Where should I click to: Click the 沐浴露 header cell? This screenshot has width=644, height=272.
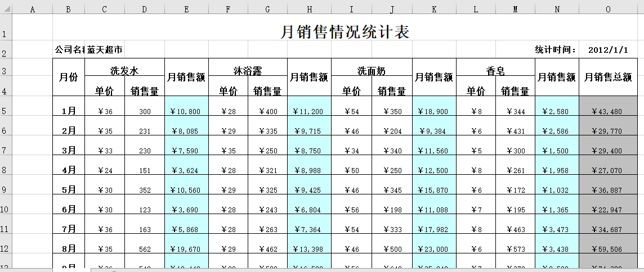pyautogui.click(x=248, y=71)
